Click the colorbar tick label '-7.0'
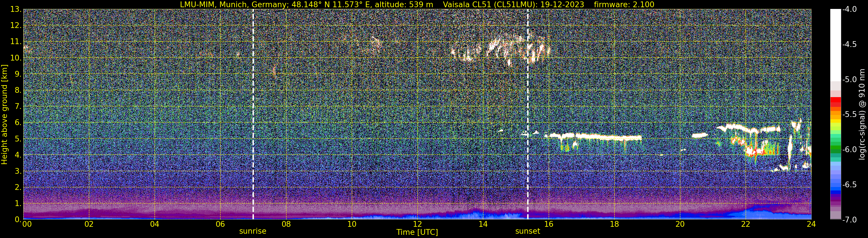868x238 pixels. click(x=850, y=220)
